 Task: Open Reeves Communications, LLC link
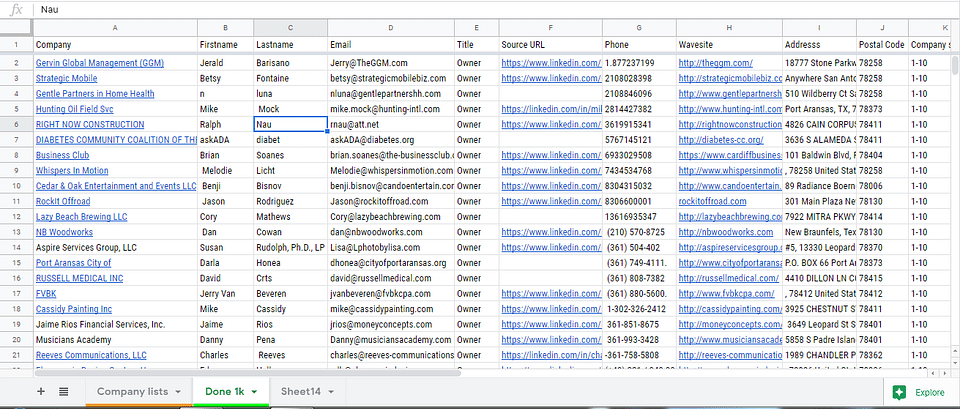click(91, 355)
